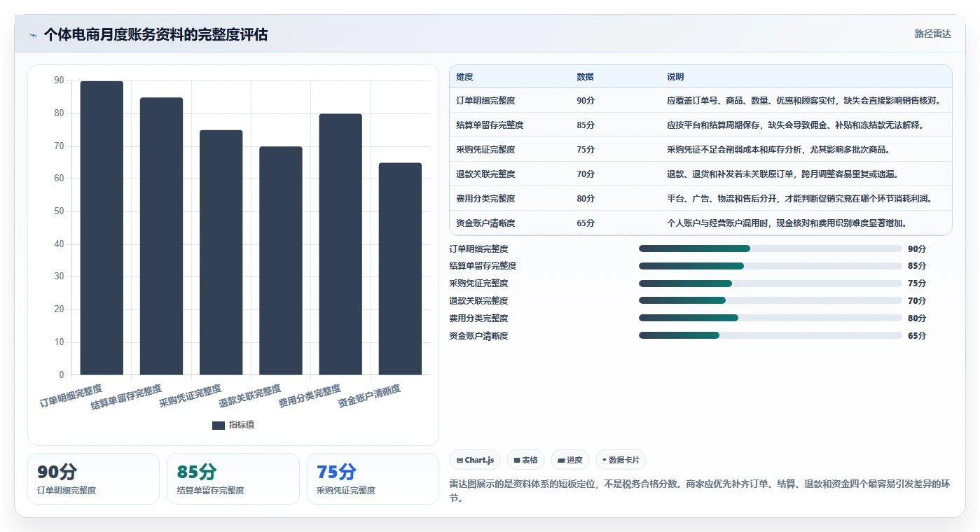Click the 退款关联完整度 progress bar
Image resolution: width=980 pixels, height=532 pixels.
point(771,300)
